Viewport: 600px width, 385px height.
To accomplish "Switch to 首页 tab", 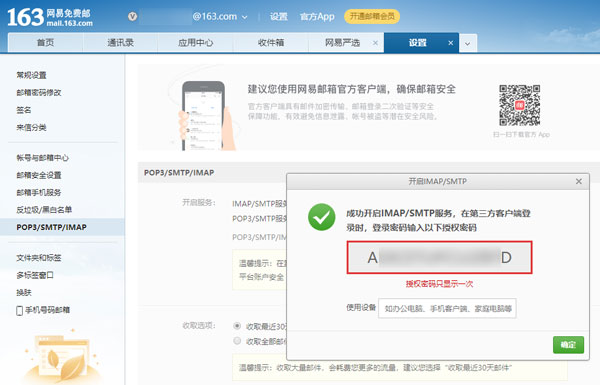I will pyautogui.click(x=45, y=42).
